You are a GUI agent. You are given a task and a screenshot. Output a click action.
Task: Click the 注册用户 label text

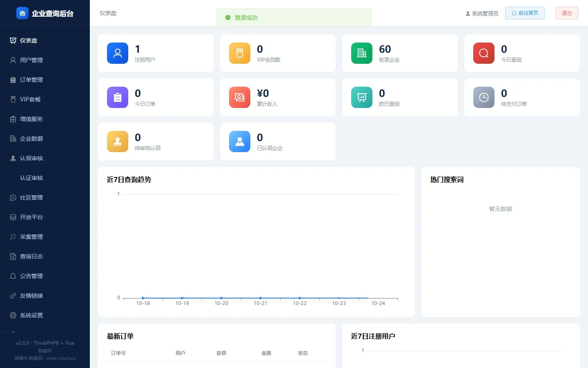coord(145,60)
